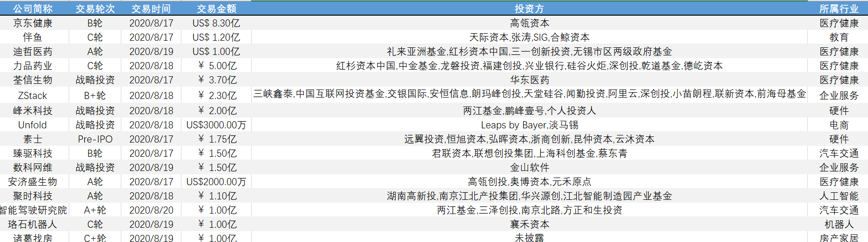868x242 pixels.
Task: Select the 交易时间 column header
Action: point(151,9)
